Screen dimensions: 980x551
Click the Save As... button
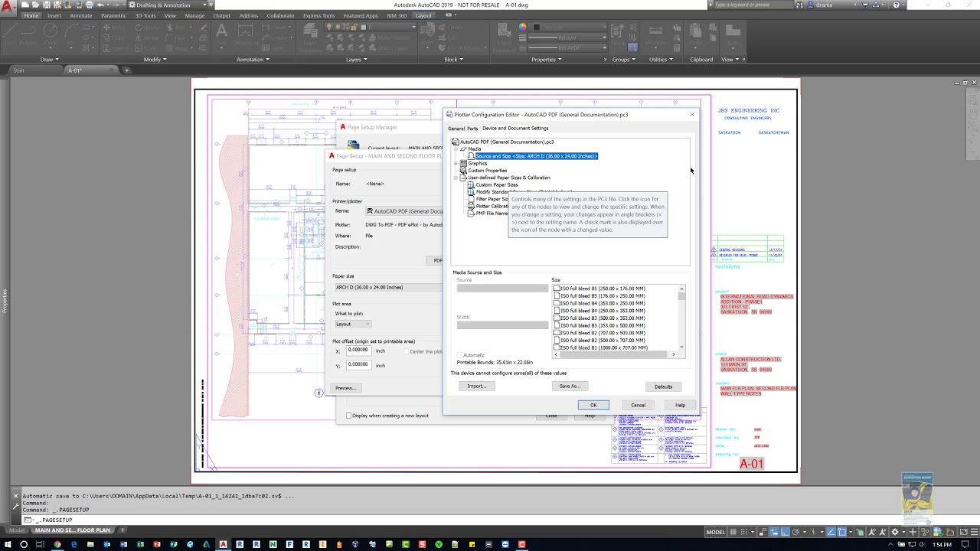point(569,386)
